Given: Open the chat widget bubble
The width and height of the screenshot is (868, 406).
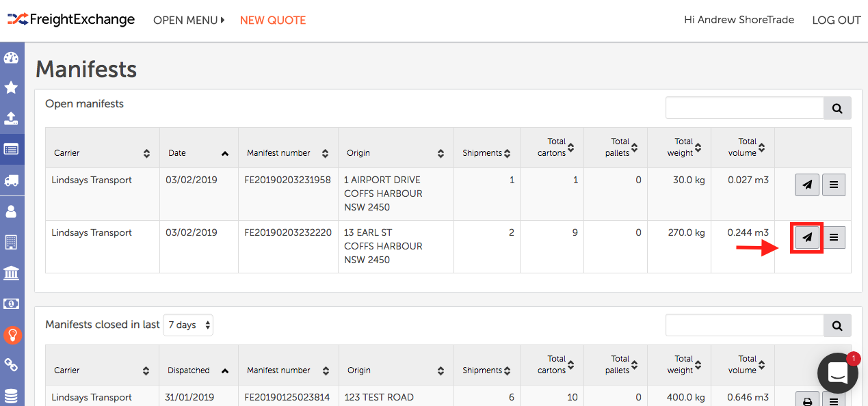Looking at the screenshot, I should click(x=837, y=373).
